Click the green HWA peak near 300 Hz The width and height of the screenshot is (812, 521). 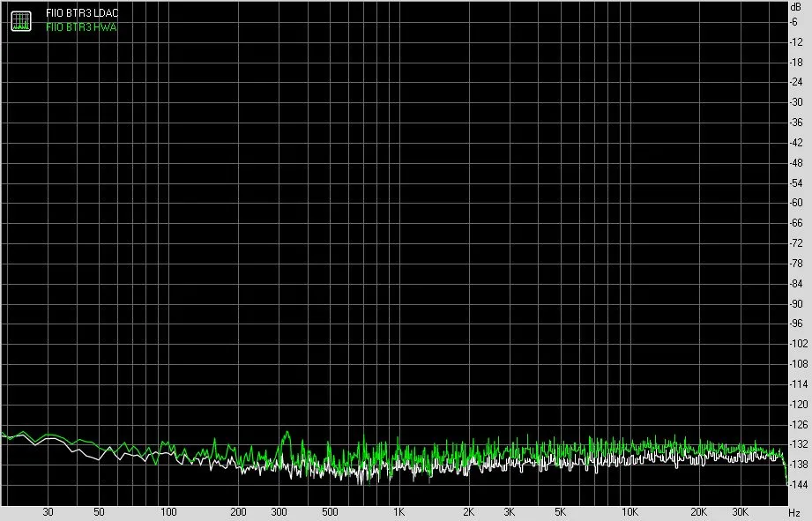point(286,433)
